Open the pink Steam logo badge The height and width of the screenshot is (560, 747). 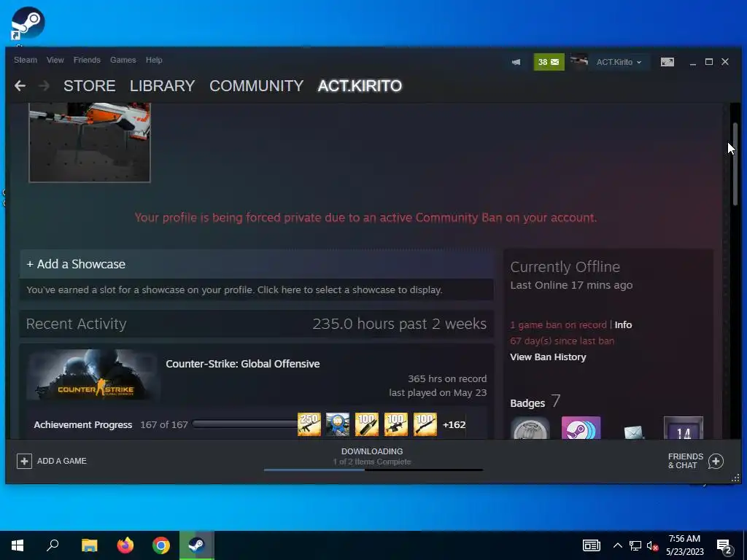click(581, 428)
